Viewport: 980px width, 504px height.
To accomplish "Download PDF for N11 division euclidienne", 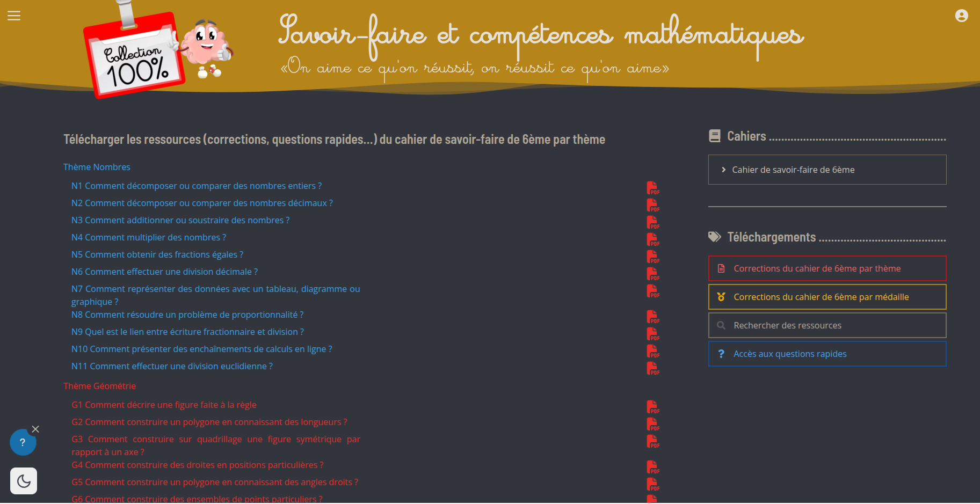I will (652, 368).
